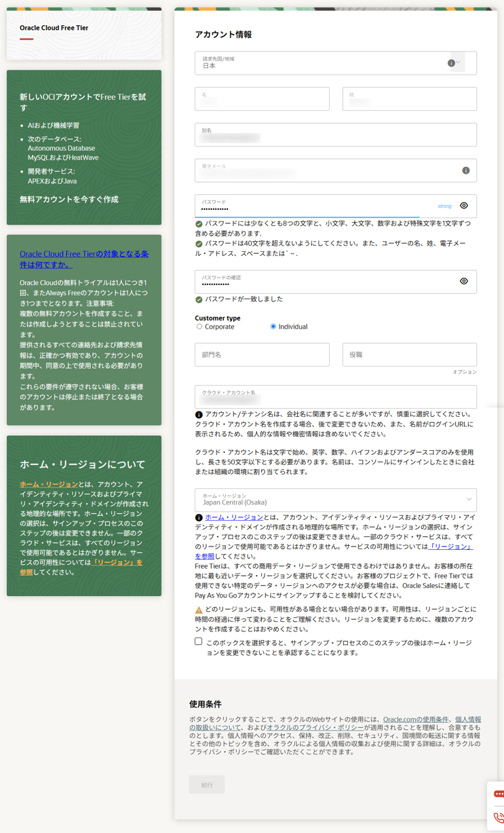Click the Customer type label
The height and width of the screenshot is (833, 504).
point(218,318)
